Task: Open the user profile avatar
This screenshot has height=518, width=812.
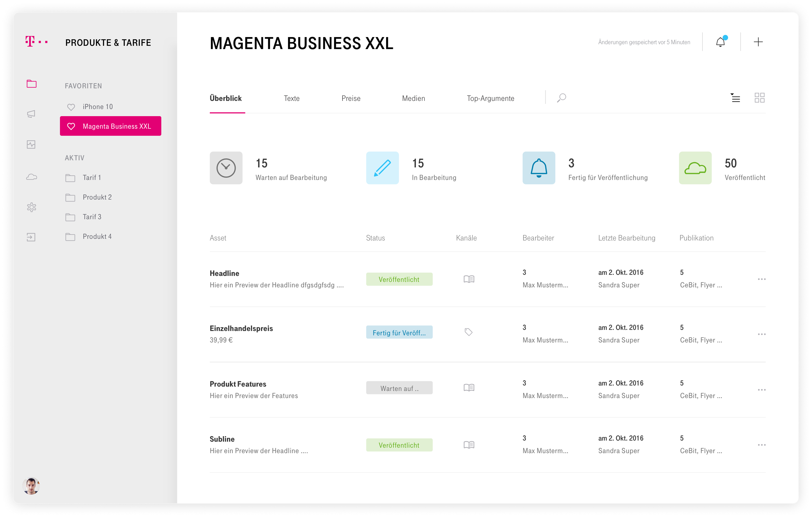Action: [31, 486]
